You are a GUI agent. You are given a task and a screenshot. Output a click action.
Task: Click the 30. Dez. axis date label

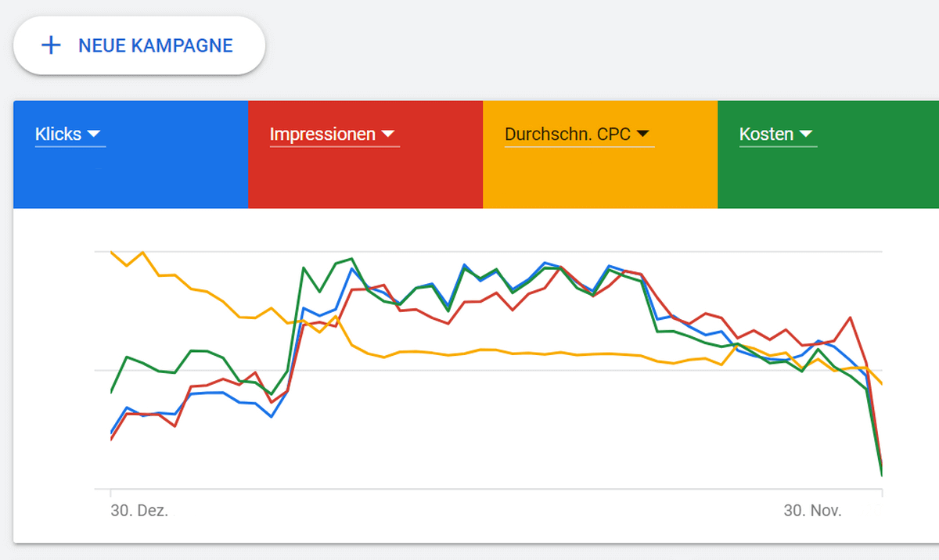[139, 511]
